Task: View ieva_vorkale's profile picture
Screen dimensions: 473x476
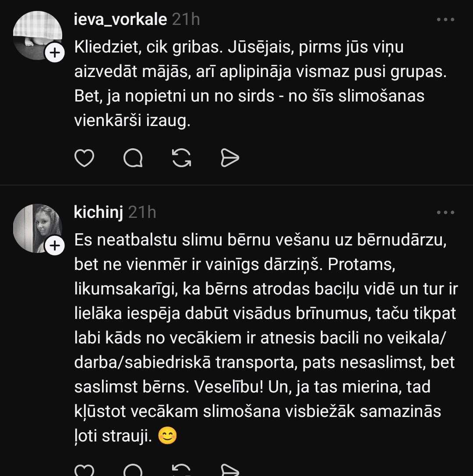Action: [37, 35]
